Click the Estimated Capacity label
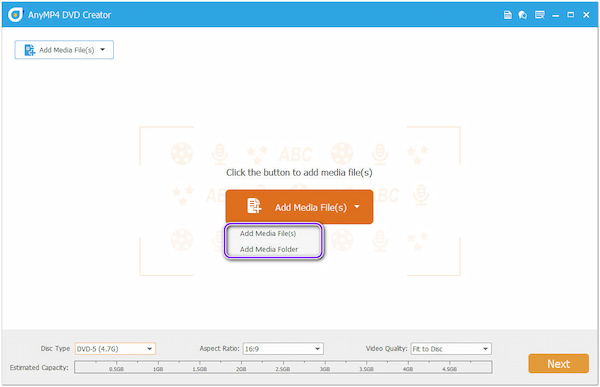 pyautogui.click(x=39, y=367)
